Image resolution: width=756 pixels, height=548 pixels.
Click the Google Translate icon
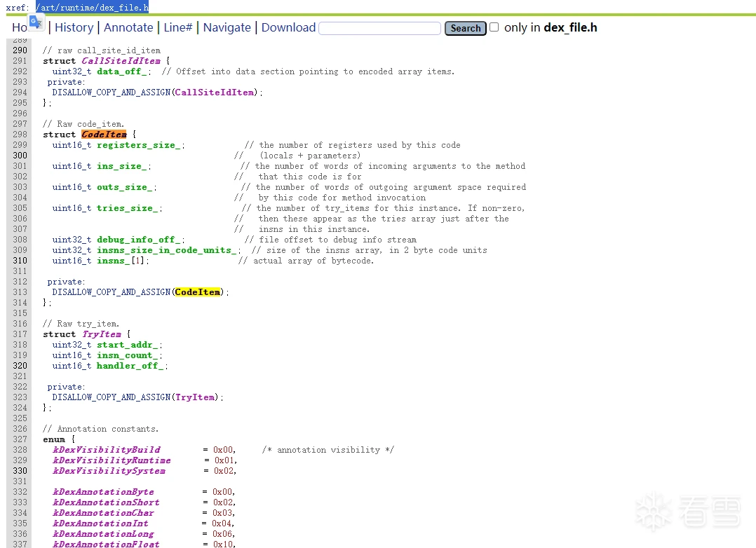click(x=36, y=22)
